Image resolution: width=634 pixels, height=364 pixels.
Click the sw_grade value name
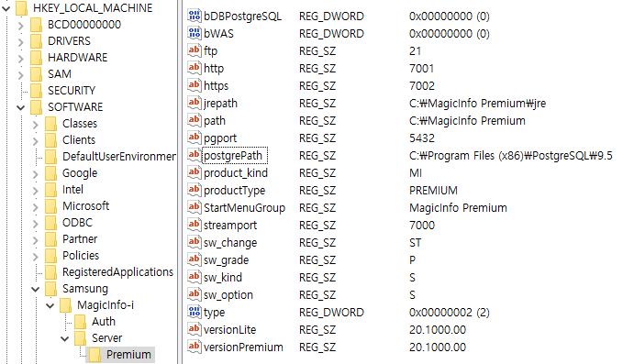pyautogui.click(x=226, y=259)
